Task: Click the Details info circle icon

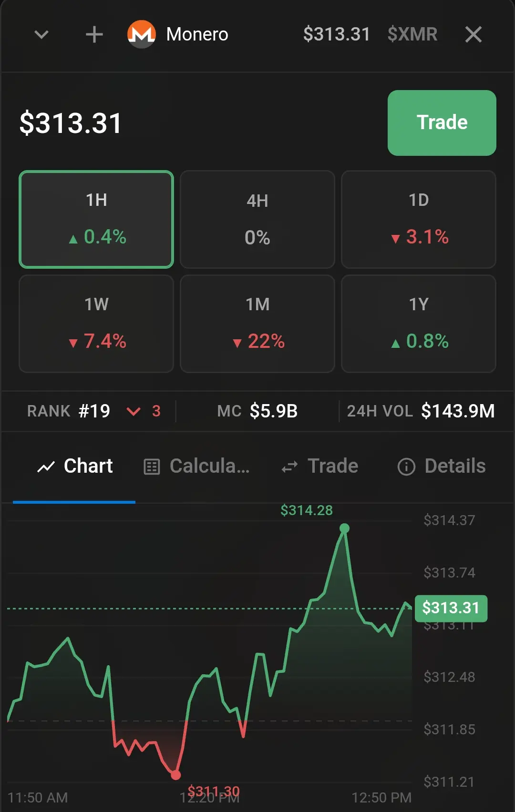Action: pos(406,467)
